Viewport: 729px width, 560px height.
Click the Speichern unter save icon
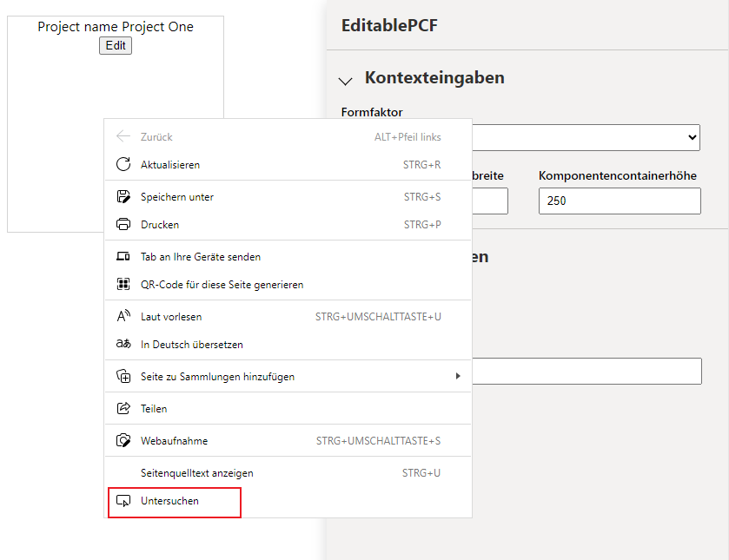pos(124,197)
